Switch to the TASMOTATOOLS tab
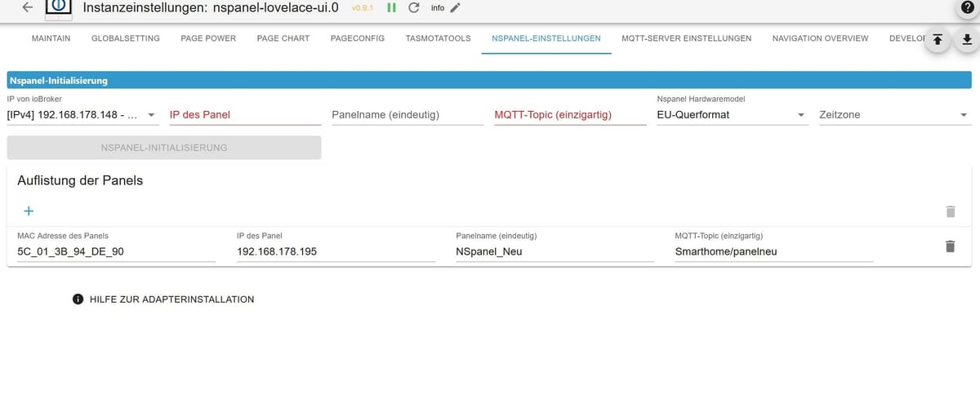Viewport: 980px width, 399px height. tap(438, 38)
